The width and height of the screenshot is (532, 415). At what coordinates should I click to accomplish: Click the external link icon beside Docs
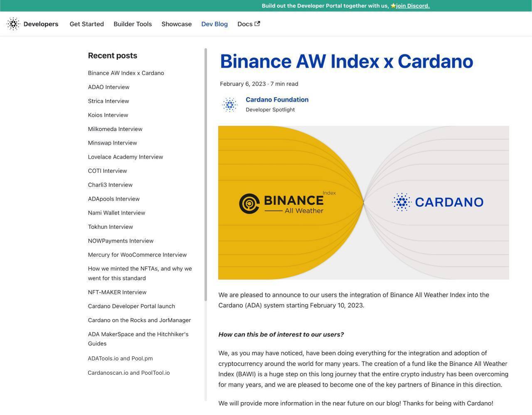257,24
